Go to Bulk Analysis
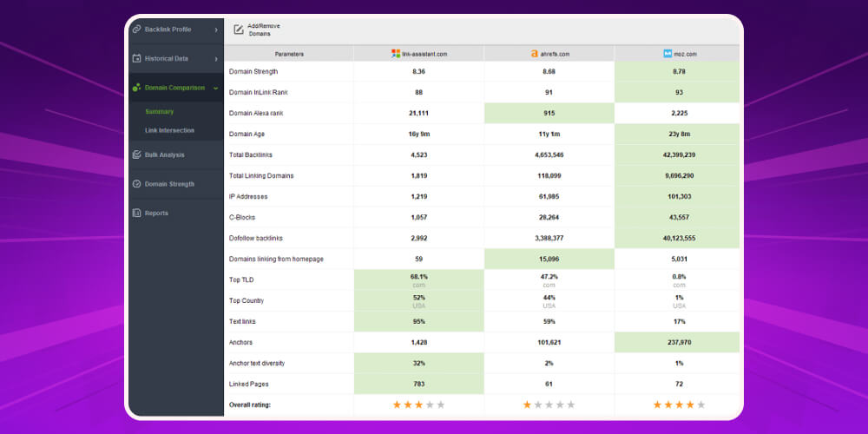This screenshot has width=868, height=434. (176, 155)
